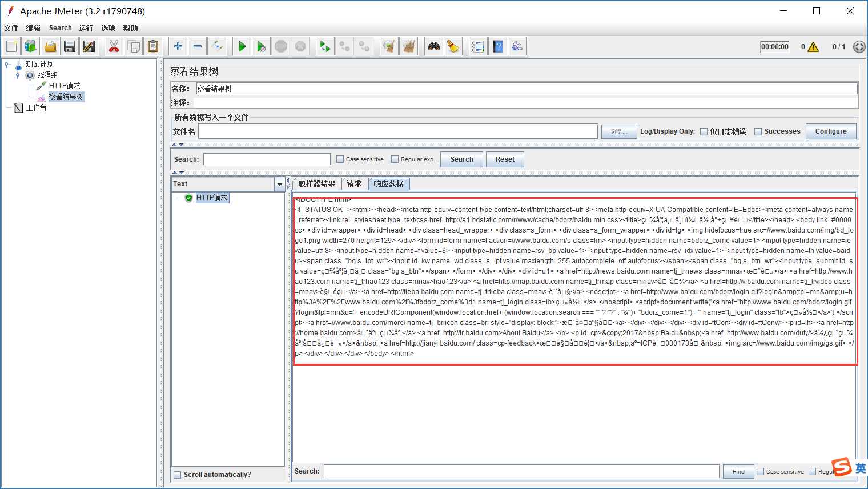Collapse the 测试计划 tree node
The width and height of the screenshot is (868, 489).
tap(7, 65)
